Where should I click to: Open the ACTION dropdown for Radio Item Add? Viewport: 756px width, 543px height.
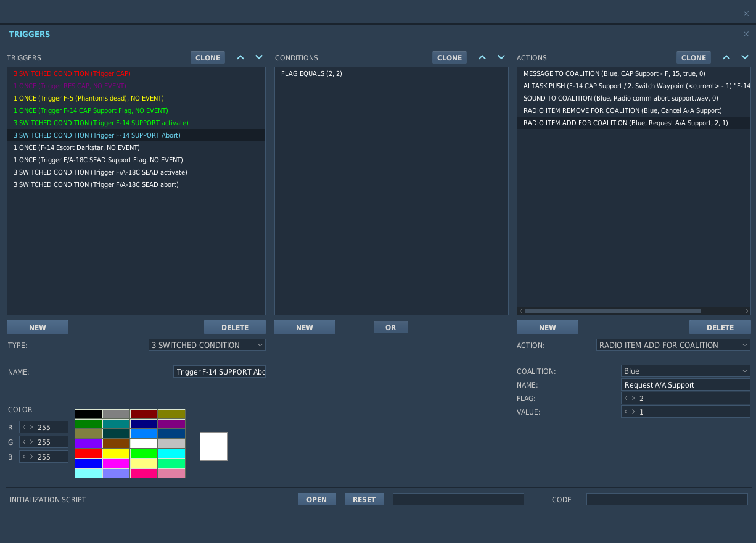pos(673,345)
